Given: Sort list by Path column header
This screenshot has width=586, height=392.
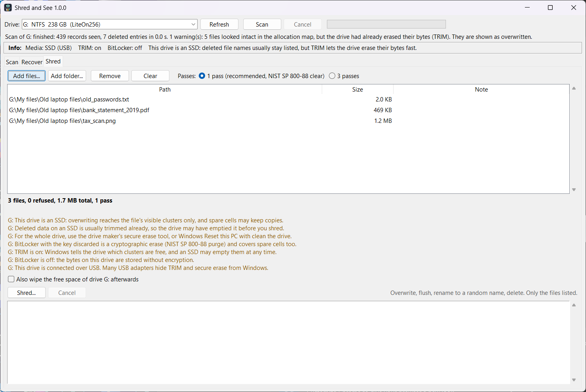Looking at the screenshot, I should [x=165, y=90].
